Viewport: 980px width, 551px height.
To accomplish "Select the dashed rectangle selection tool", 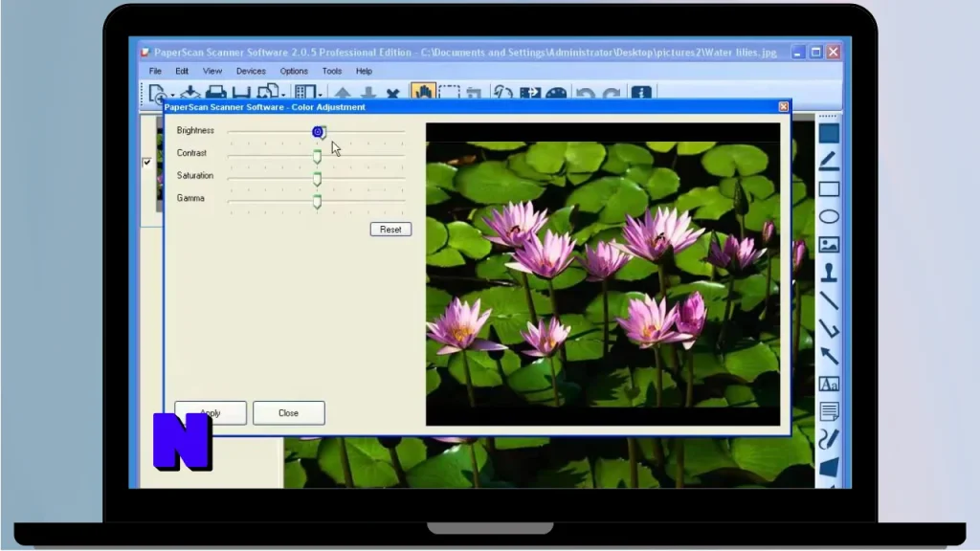I will (x=449, y=93).
